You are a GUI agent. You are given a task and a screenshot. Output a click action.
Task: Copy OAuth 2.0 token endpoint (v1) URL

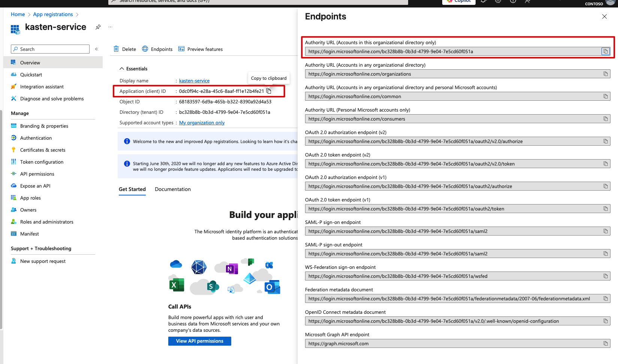click(x=606, y=209)
